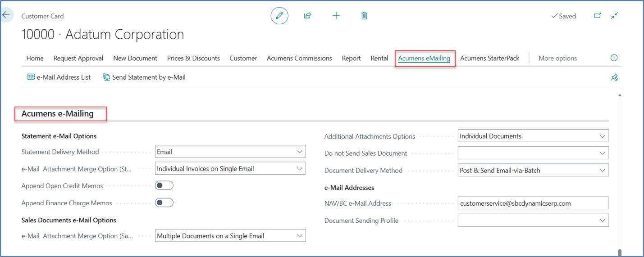
Task: Open Acumens Commissions menu
Action: [x=299, y=58]
